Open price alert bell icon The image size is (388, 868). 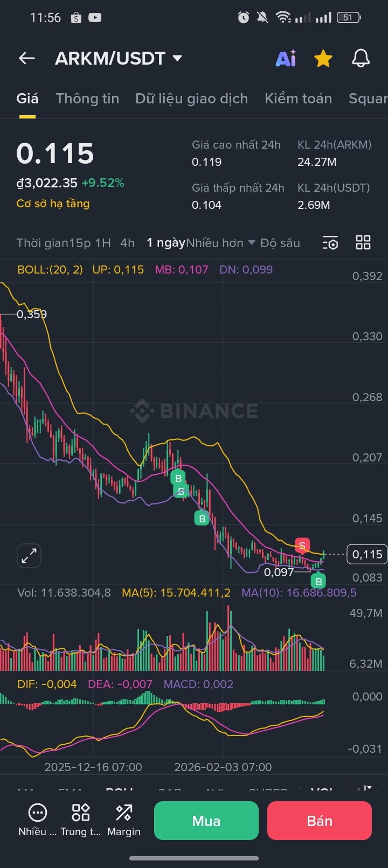[x=361, y=58]
